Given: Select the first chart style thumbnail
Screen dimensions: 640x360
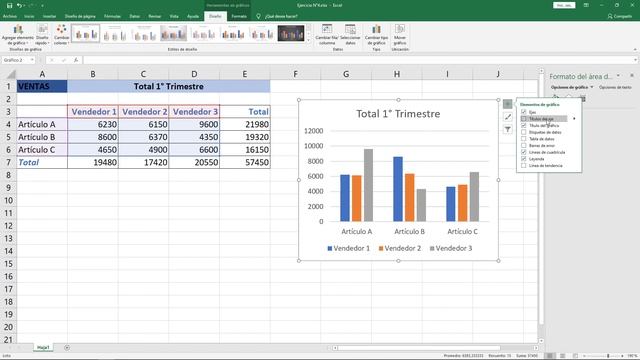Looking at the screenshot, I should [85, 33].
